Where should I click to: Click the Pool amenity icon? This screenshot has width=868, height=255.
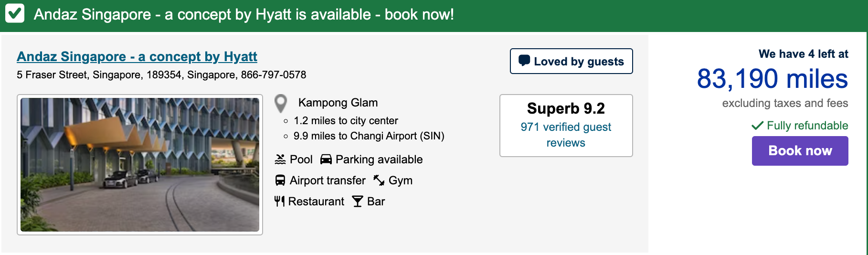click(280, 159)
